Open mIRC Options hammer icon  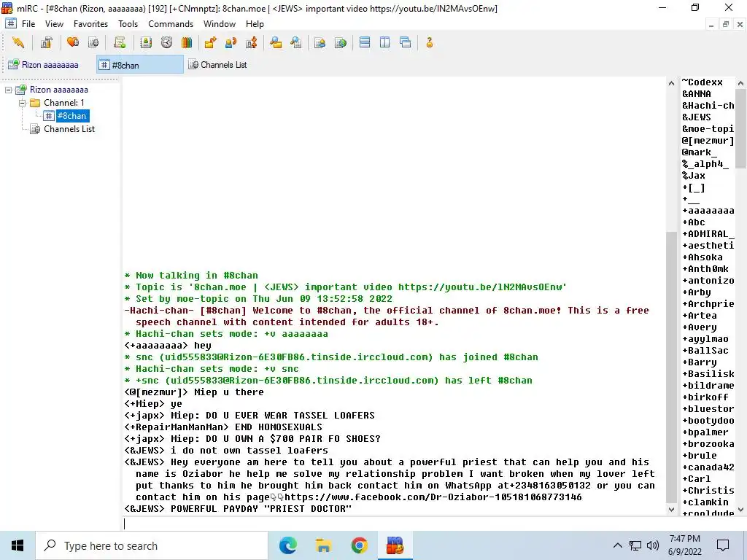(46, 43)
